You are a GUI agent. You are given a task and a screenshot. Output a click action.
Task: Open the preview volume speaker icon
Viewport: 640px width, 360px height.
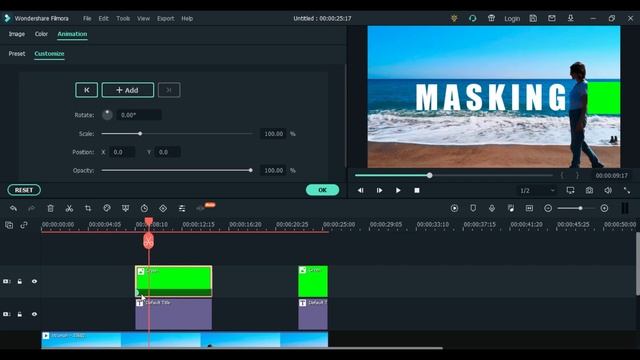(x=608, y=190)
